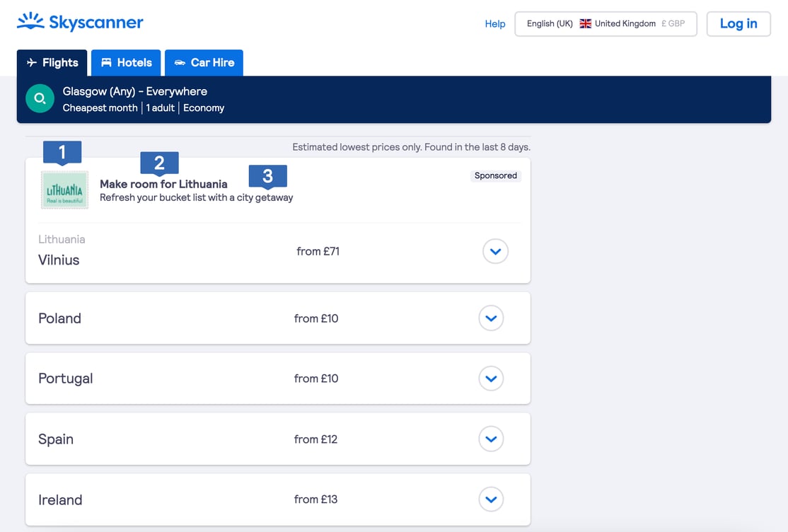Click the 1 adult traveller text
788x532 pixels.
161,108
